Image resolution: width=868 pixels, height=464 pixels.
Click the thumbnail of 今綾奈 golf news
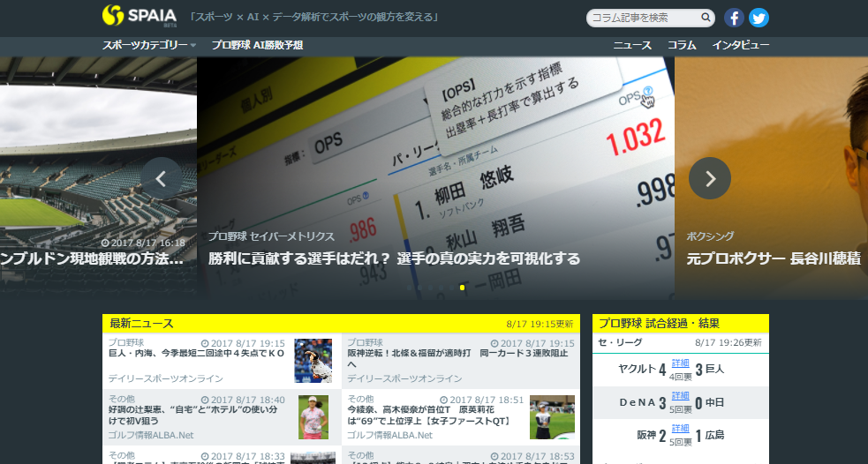tap(552, 417)
